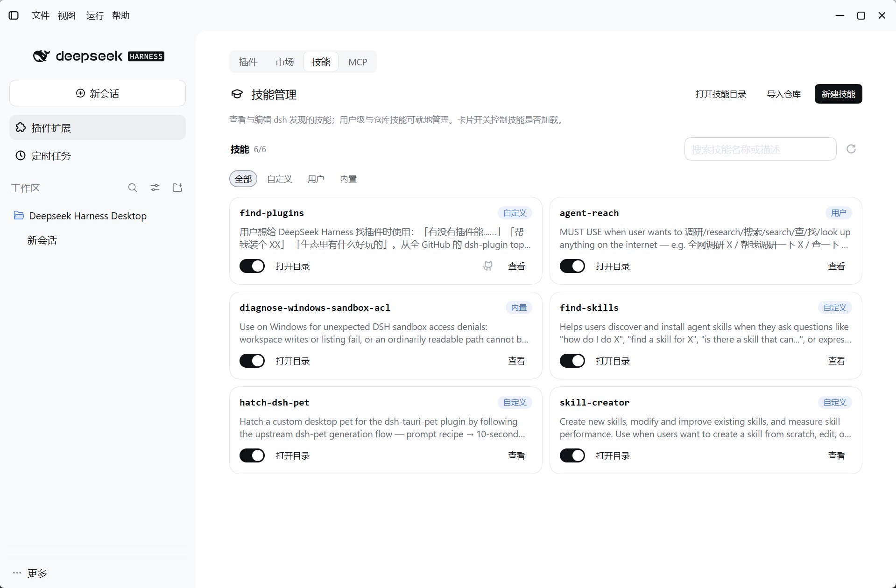Filter skills by 用户
The height and width of the screenshot is (588, 896).
coord(316,179)
